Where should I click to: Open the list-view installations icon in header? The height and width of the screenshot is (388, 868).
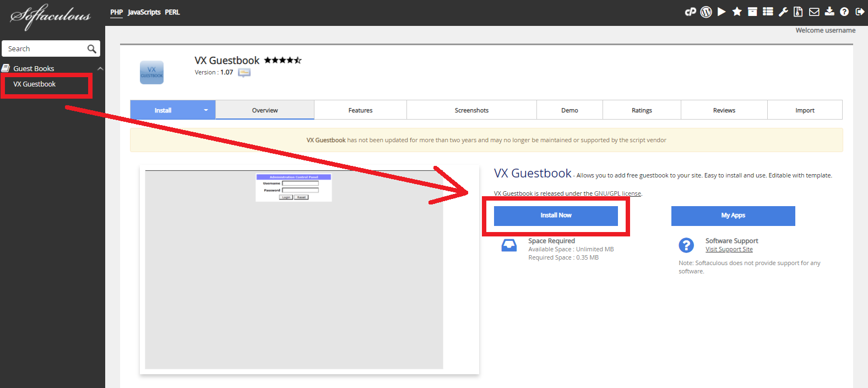tap(768, 12)
